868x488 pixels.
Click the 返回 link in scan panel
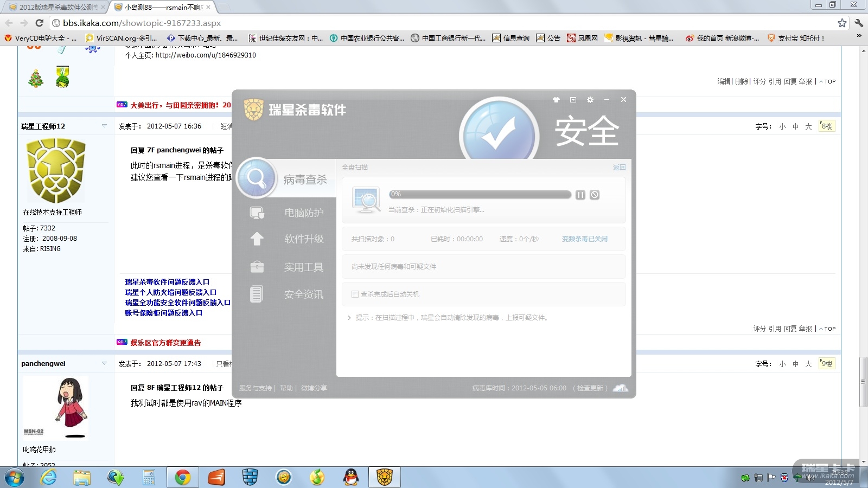click(620, 168)
